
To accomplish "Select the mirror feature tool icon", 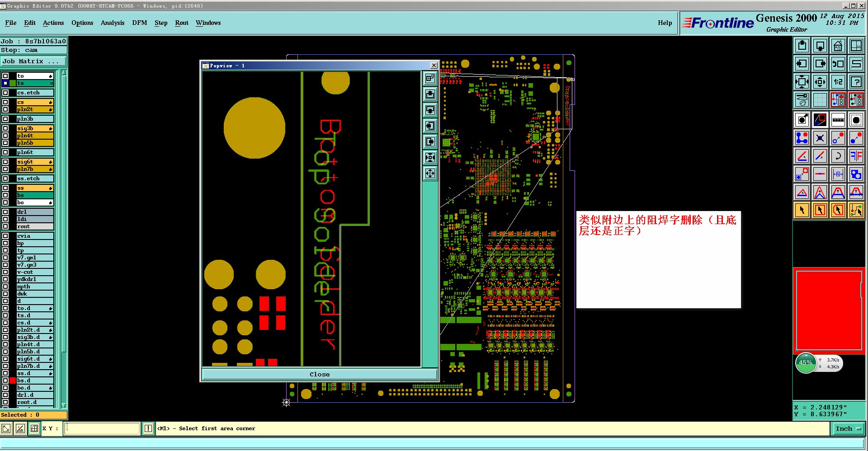I will [x=856, y=156].
